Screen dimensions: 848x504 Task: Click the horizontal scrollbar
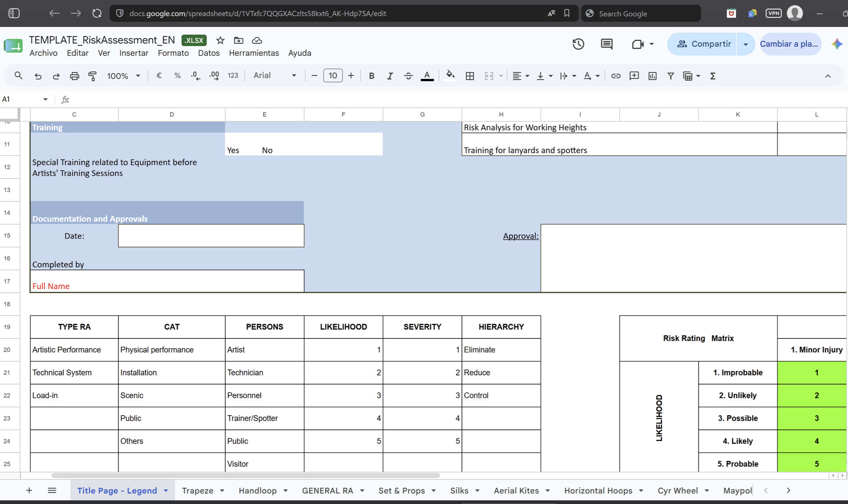coord(245,475)
